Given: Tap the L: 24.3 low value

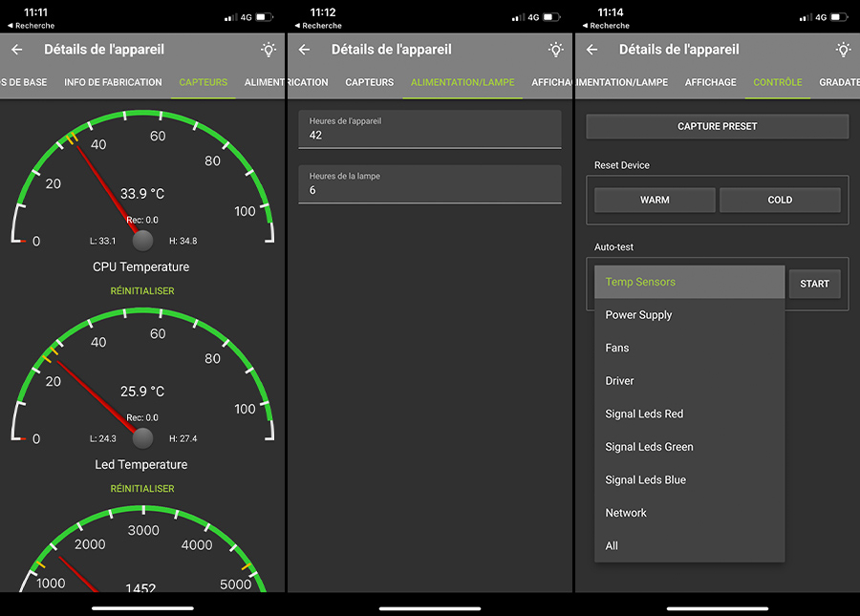Looking at the screenshot, I should click(x=102, y=439).
